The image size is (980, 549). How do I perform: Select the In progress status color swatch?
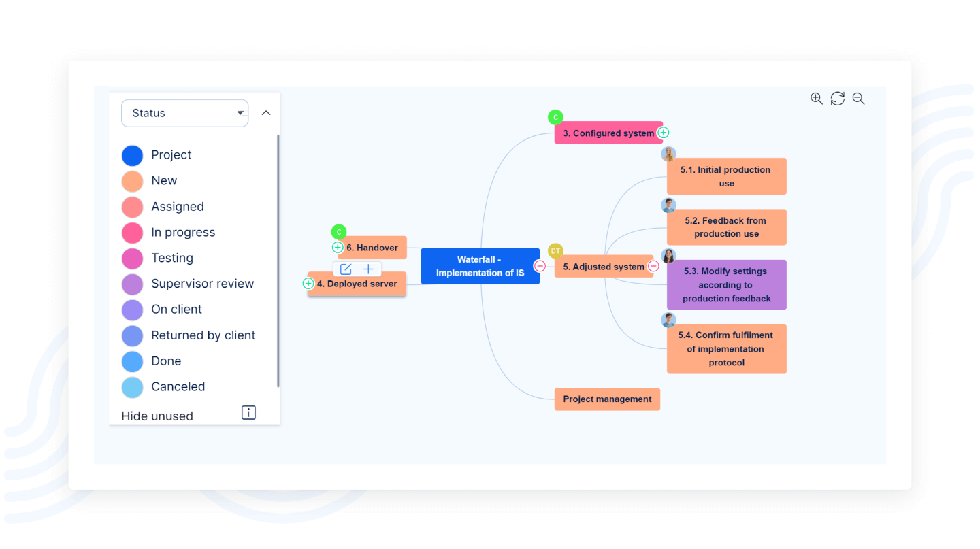tap(132, 233)
